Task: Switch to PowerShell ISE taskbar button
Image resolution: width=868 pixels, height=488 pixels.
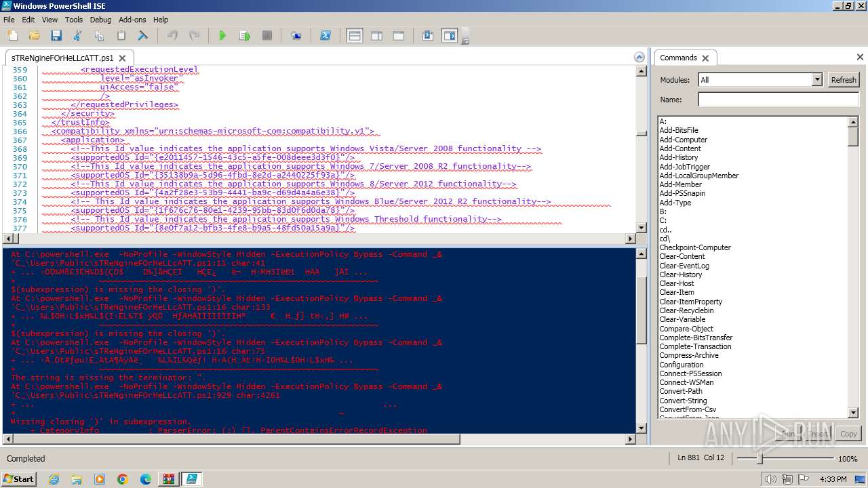Action: point(191,479)
